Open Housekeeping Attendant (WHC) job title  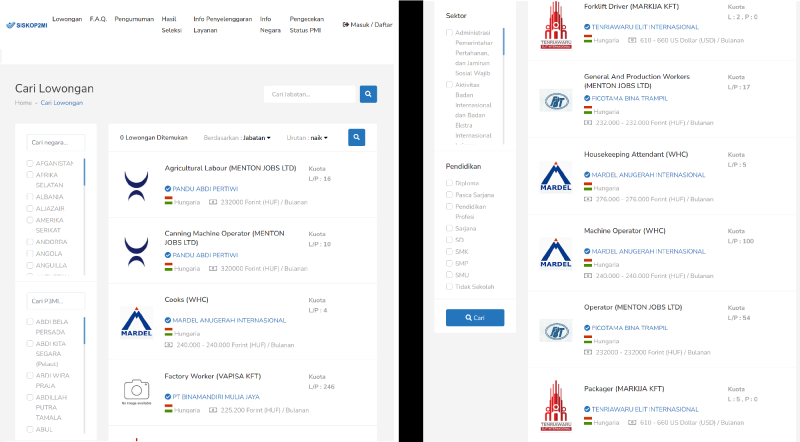[636, 154]
